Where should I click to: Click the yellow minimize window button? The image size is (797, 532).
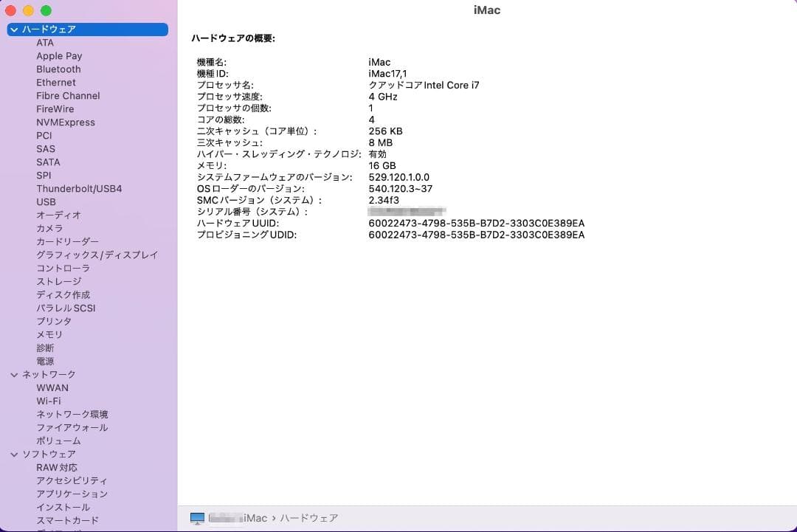pos(29,10)
